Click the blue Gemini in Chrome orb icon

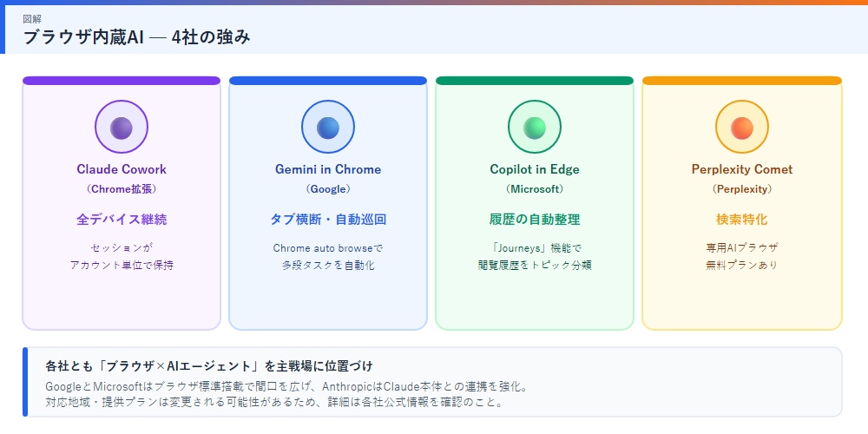[328, 128]
